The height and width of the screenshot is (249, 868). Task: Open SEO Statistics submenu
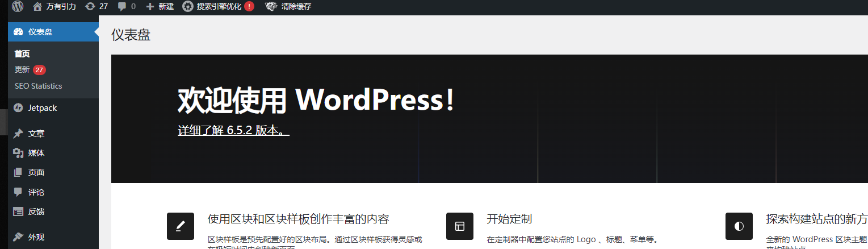pos(39,86)
